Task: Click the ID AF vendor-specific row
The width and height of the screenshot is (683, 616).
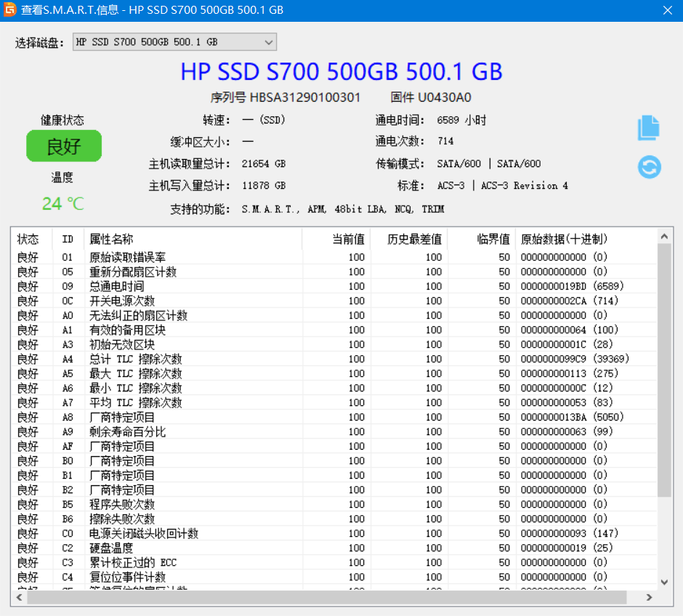Action: [x=334, y=446]
